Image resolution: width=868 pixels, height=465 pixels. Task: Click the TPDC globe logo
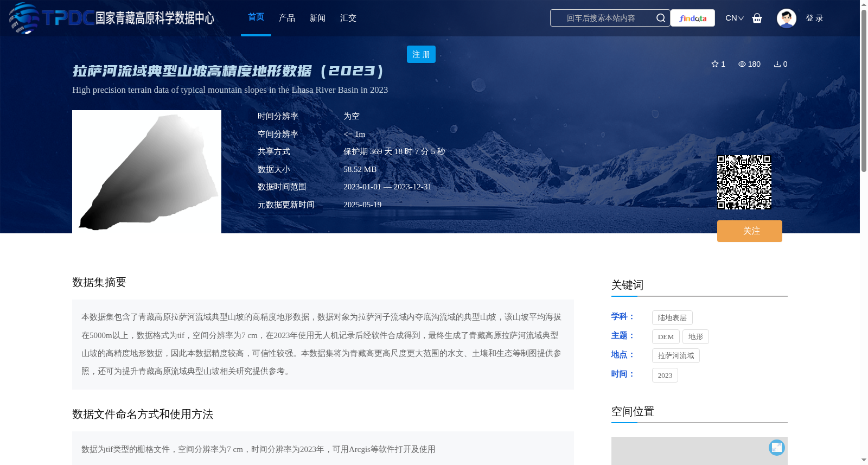point(24,18)
